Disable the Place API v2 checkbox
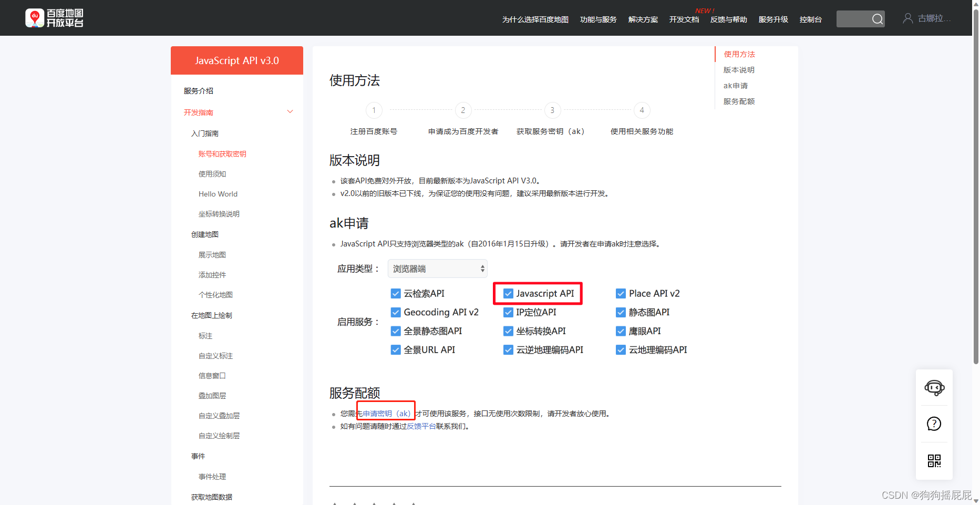Screen dimensions: 980x505 [621, 293]
